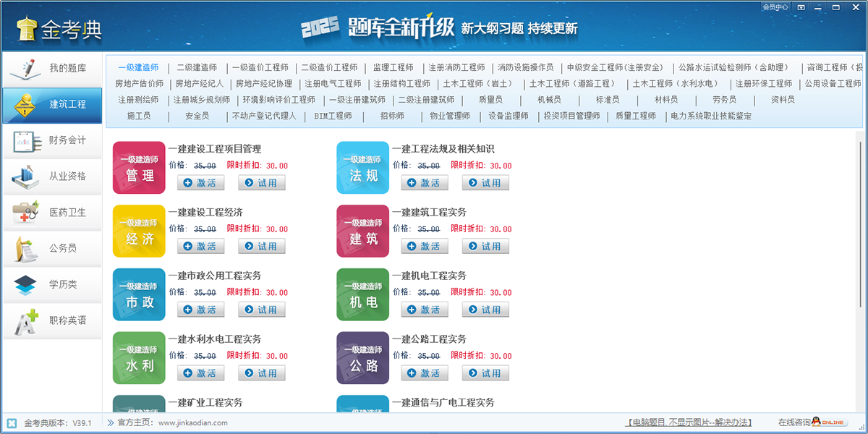The image size is (868, 434).
Task: Click the 经济 course tile icon
Action: (139, 231)
